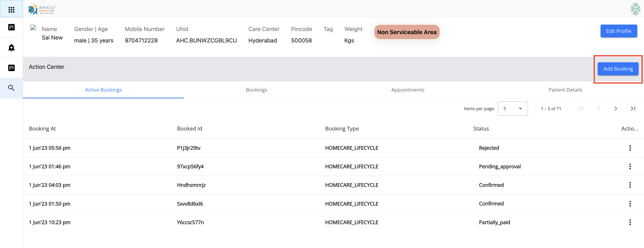Click the notification bell icon in sidebar

(x=11, y=47)
